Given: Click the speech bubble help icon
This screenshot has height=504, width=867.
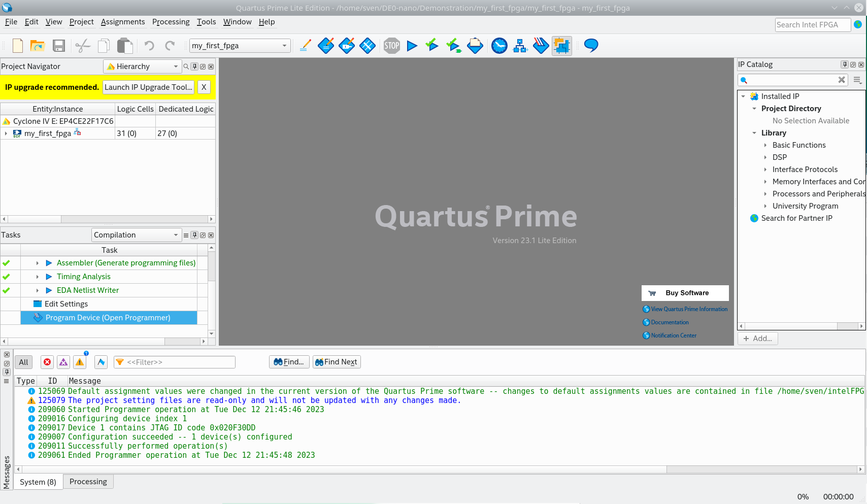Looking at the screenshot, I should tap(591, 46).
